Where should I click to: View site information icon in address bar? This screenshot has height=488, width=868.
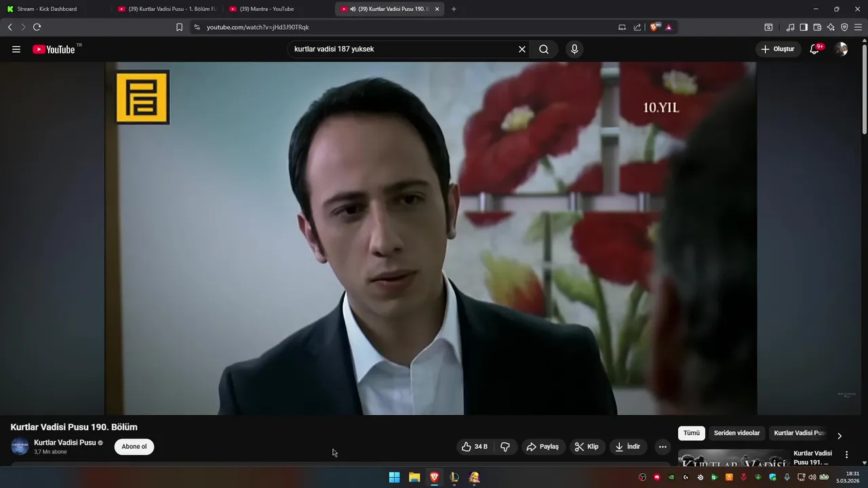(x=197, y=27)
